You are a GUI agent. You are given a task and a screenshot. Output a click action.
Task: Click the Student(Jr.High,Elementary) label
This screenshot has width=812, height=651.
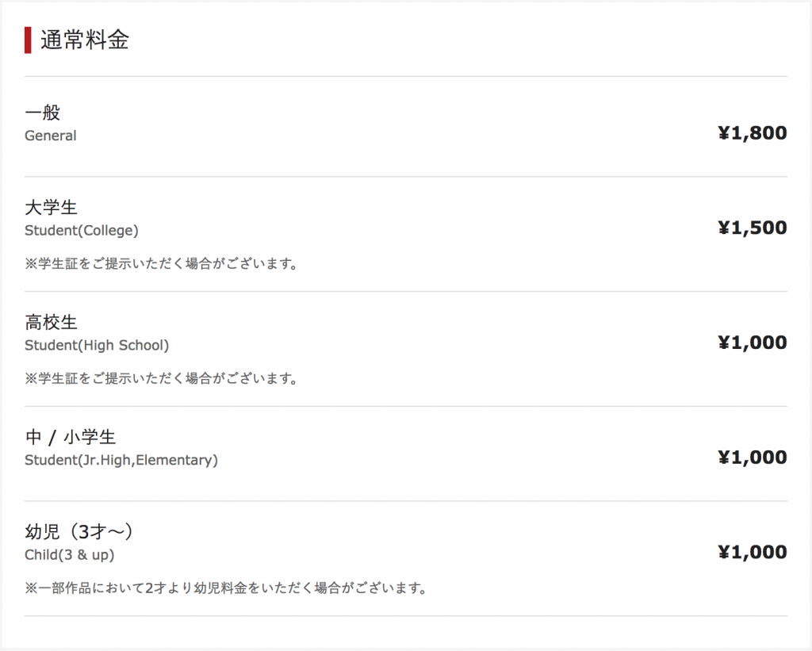coord(121,460)
